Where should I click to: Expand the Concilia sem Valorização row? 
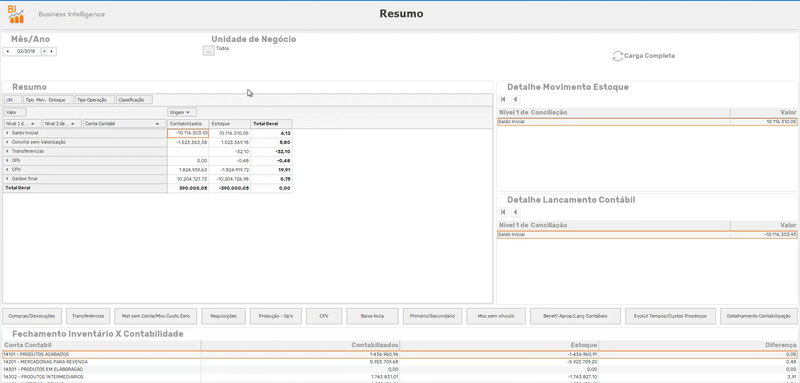click(x=7, y=142)
